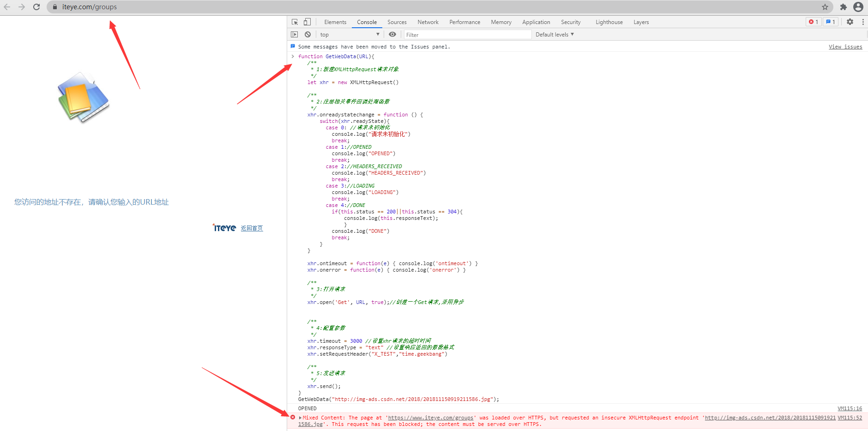Open the customize DevTools three-dot menu
This screenshot has height=431, width=868.
863,22
